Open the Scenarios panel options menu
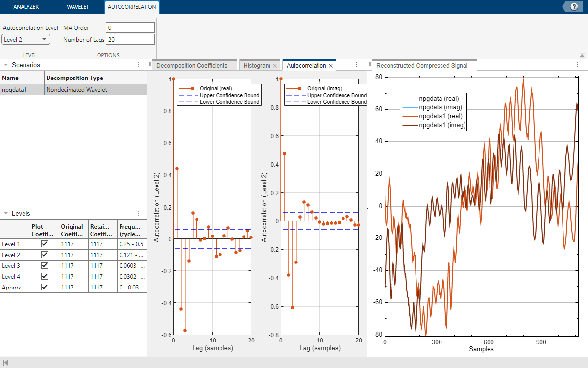 pyautogui.click(x=138, y=65)
